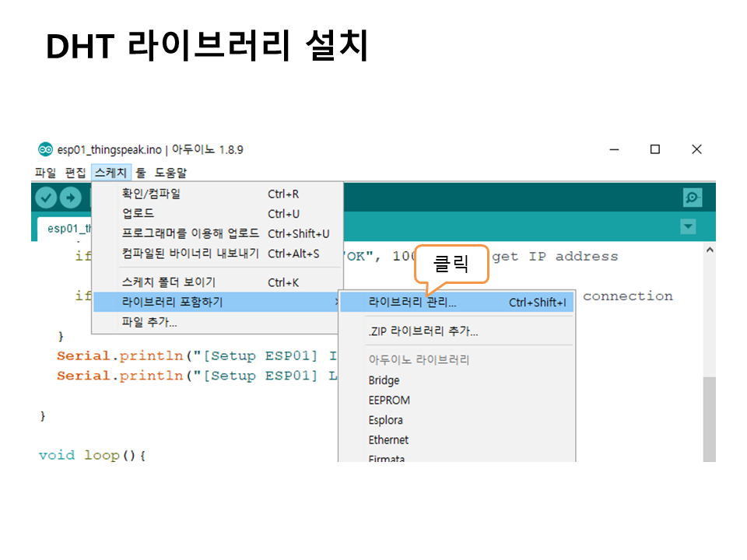Click the Verify checkmark toolbar icon
747x560 pixels.
(46, 198)
